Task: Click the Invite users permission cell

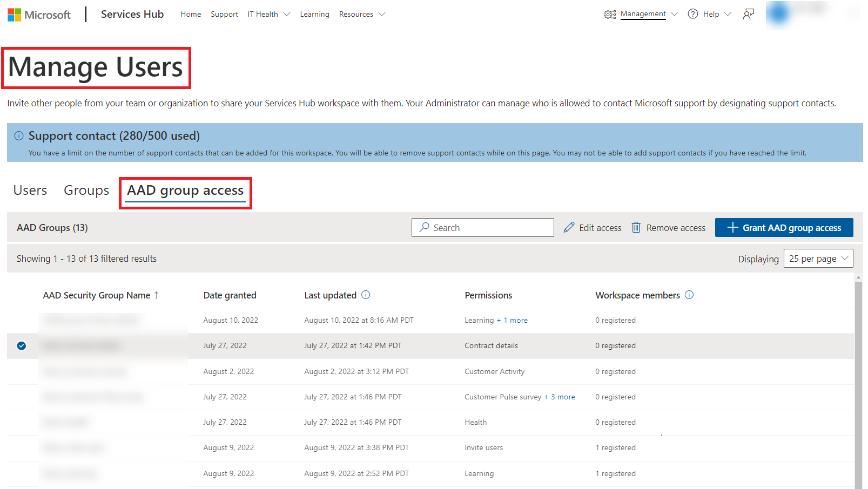Action: 483,447
